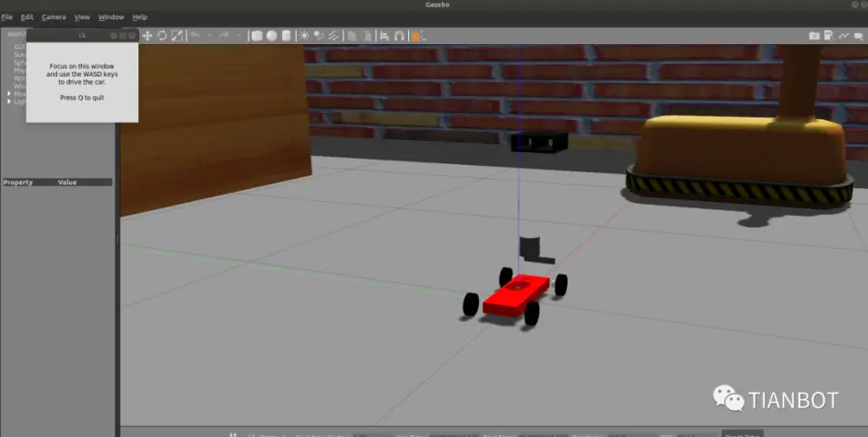
Task: Select the Rotate mode tool
Action: pyautogui.click(x=162, y=36)
